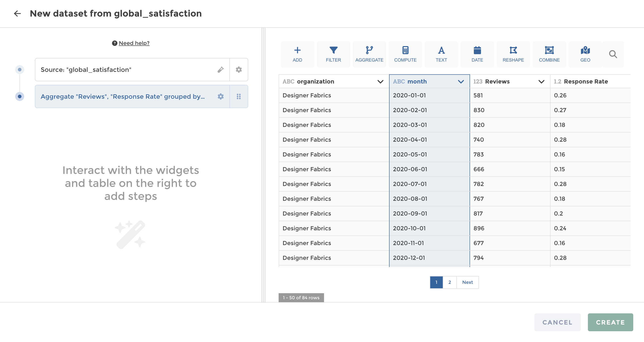Expand the organization column dropdown
This screenshot has height=342, width=644.
pyautogui.click(x=380, y=81)
